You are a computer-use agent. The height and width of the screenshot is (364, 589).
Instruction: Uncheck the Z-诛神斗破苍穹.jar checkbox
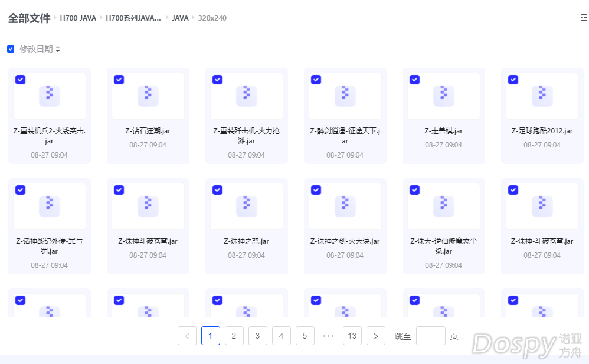pyautogui.click(x=119, y=190)
